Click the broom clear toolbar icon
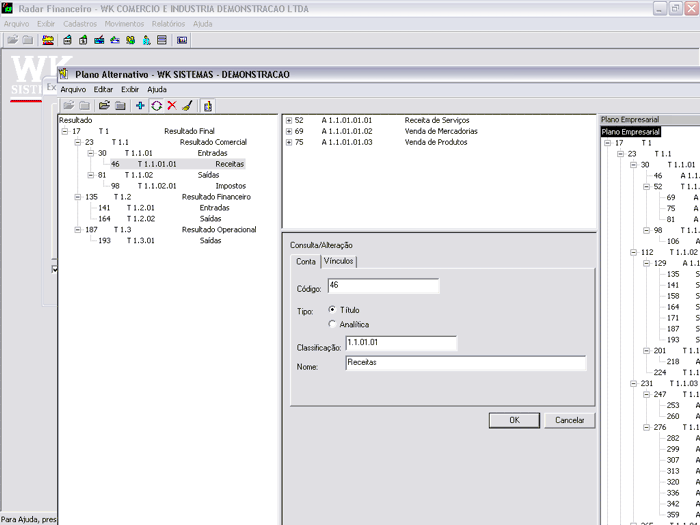Screen dimensions: 700x525 [x=186, y=105]
